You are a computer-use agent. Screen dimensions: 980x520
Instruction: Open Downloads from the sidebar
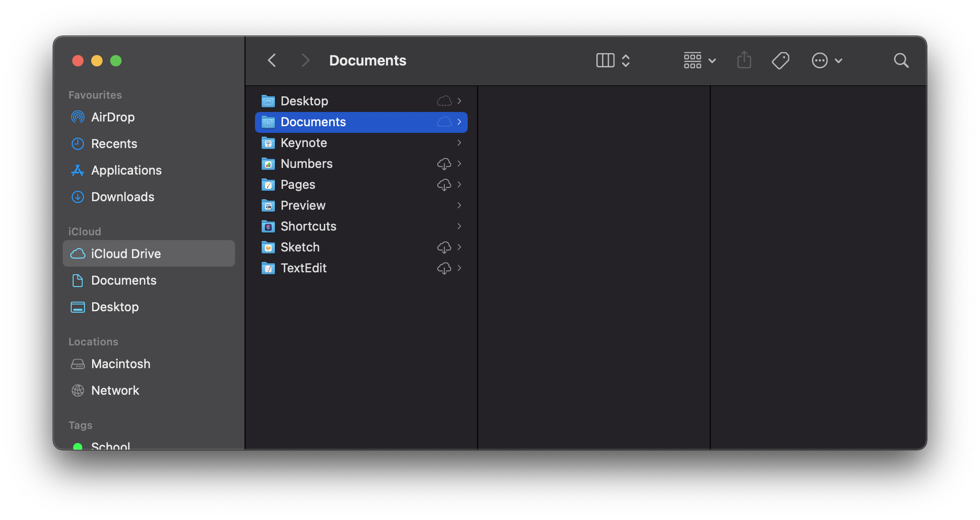click(x=122, y=197)
